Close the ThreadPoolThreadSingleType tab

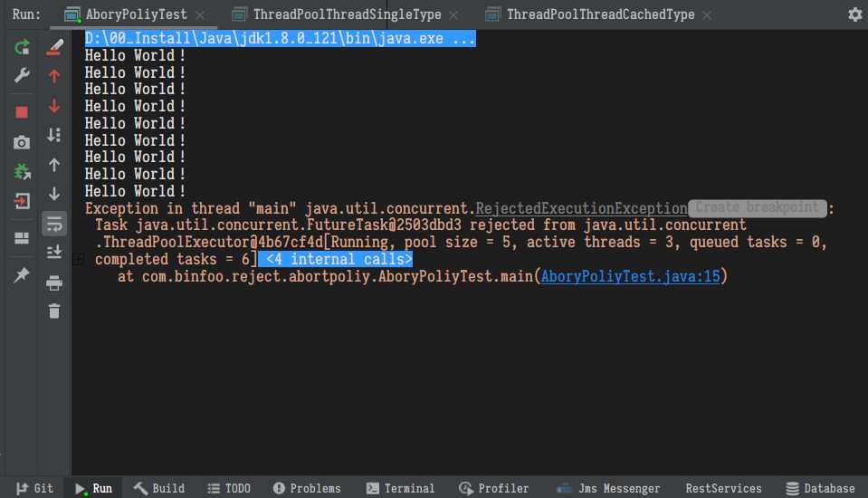coord(453,15)
